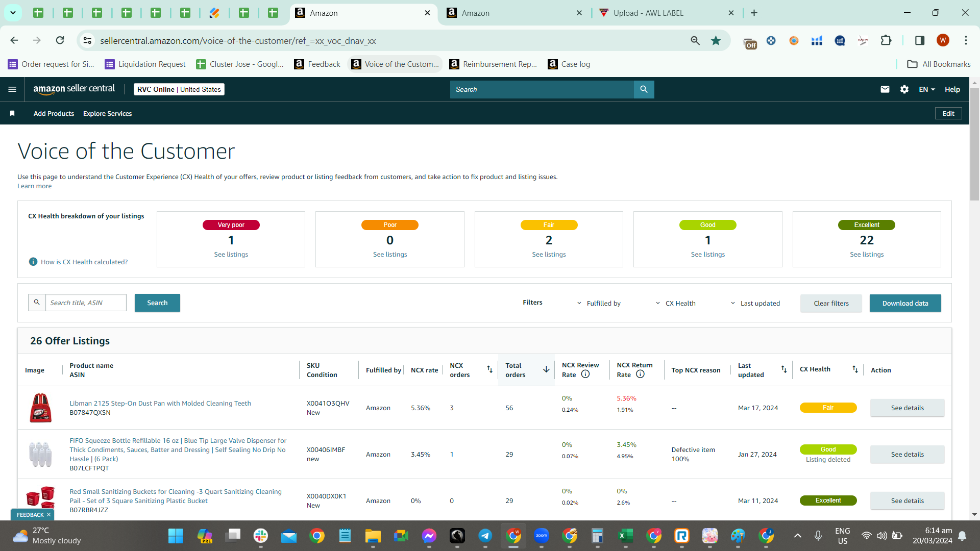Toggle the browser side panel icon
Viewport: 980px width, 551px height.
click(x=920, y=40)
